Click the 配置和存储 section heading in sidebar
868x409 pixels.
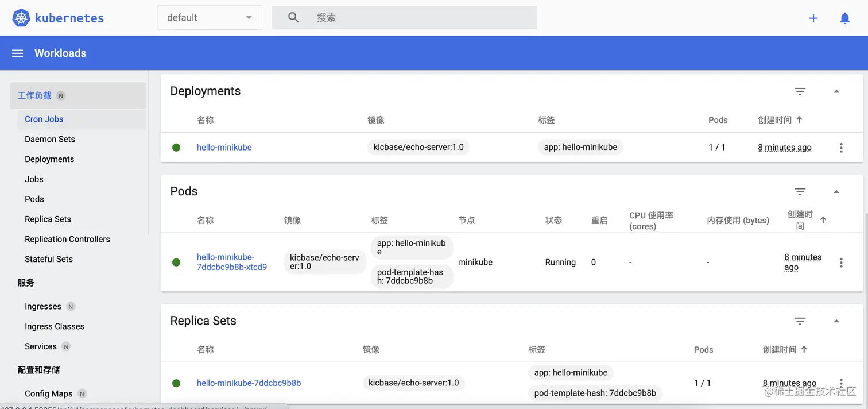(x=38, y=371)
